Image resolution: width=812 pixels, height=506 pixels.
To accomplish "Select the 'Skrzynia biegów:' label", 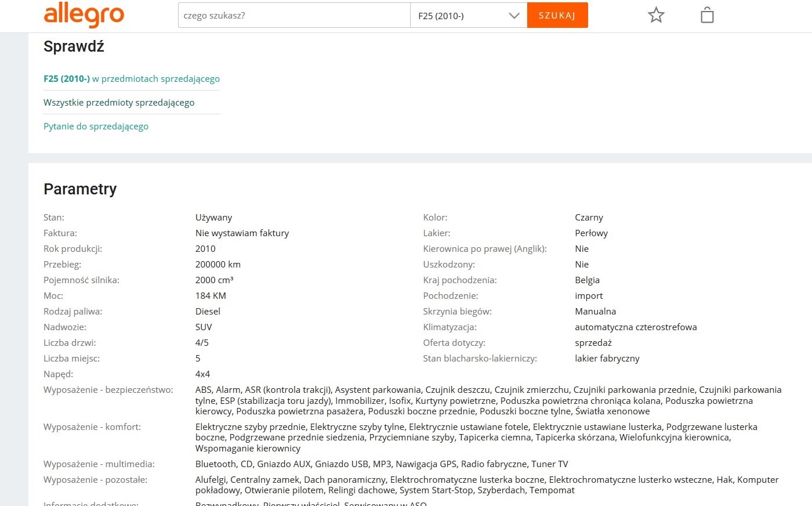I will [457, 312].
